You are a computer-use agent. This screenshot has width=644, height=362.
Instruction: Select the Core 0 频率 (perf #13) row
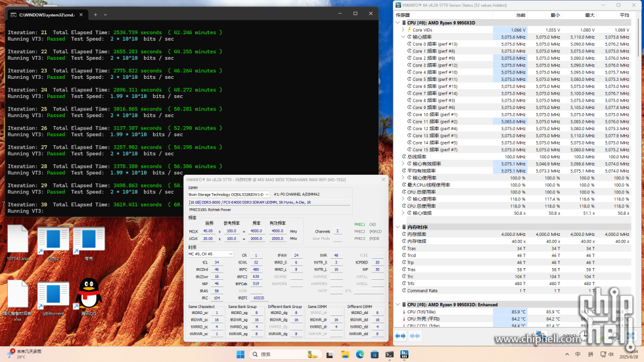coord(513,44)
